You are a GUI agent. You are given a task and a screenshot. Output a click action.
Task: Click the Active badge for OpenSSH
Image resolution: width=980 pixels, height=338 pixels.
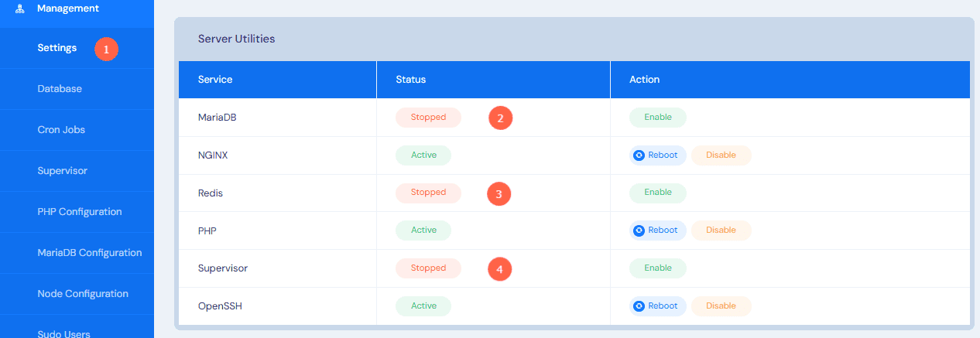pyautogui.click(x=423, y=306)
